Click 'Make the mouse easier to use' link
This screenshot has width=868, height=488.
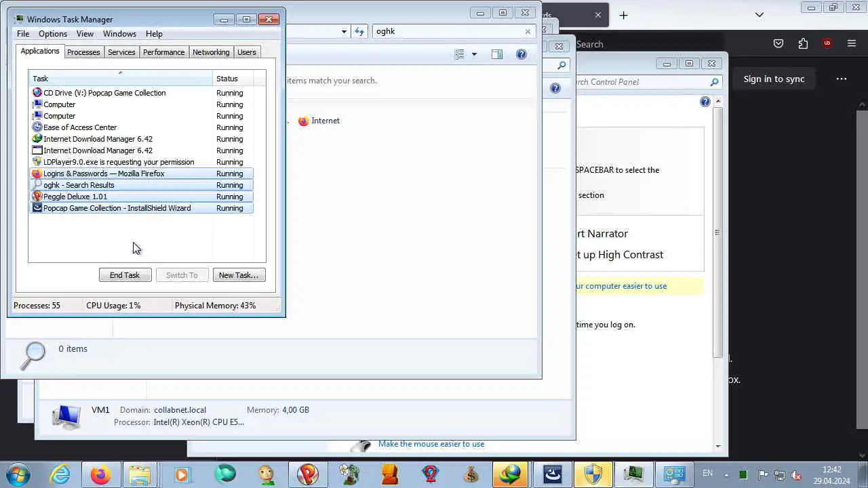click(431, 444)
